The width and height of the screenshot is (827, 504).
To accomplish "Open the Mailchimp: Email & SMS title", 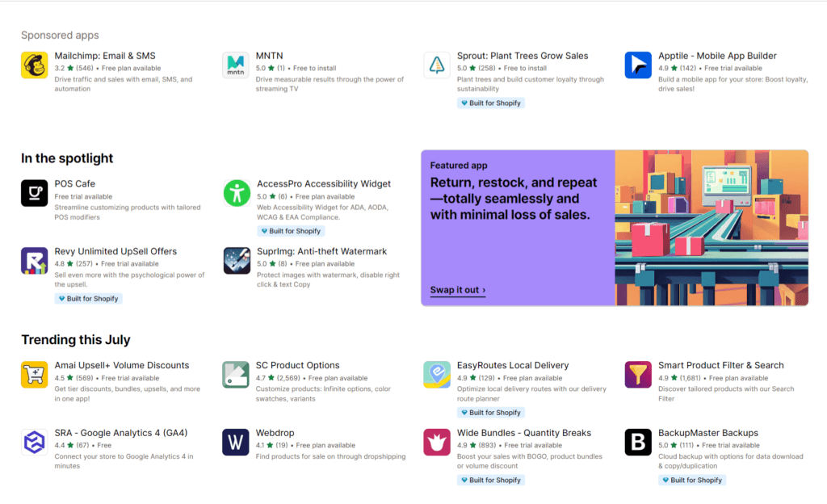I will pyautogui.click(x=105, y=56).
